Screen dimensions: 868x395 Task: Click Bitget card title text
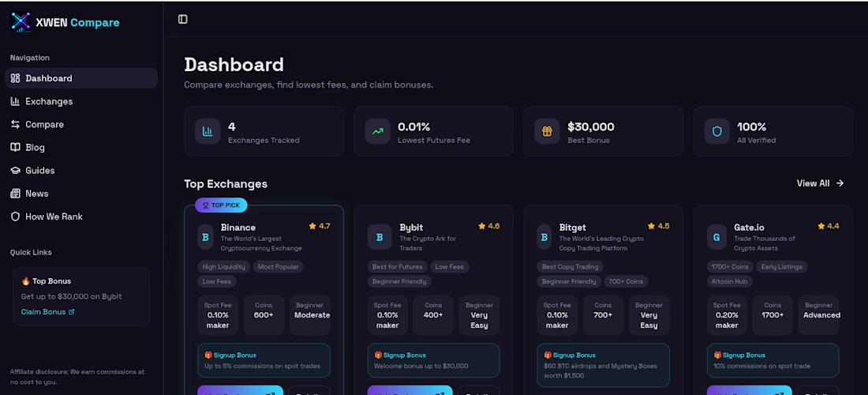pyautogui.click(x=572, y=228)
